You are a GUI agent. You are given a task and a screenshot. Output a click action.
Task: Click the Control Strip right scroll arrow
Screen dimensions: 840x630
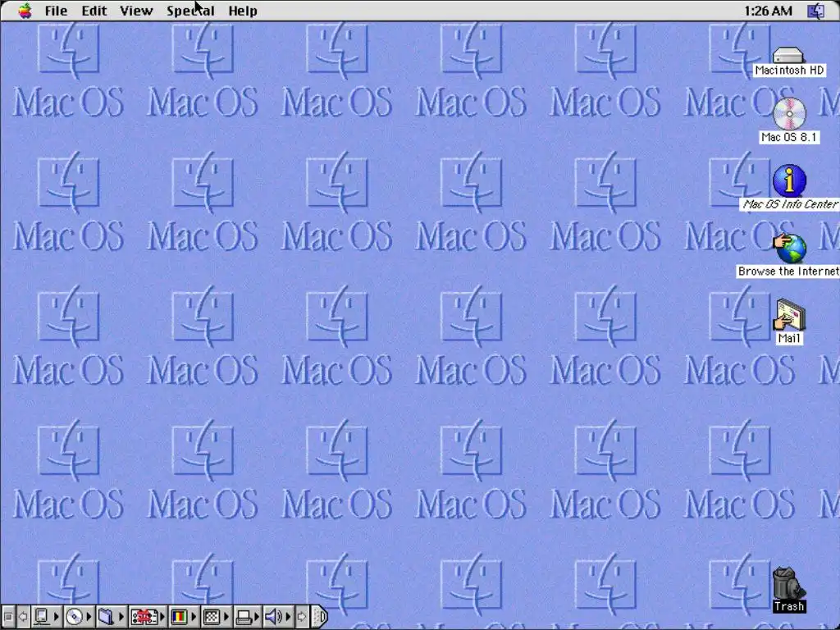click(x=302, y=617)
